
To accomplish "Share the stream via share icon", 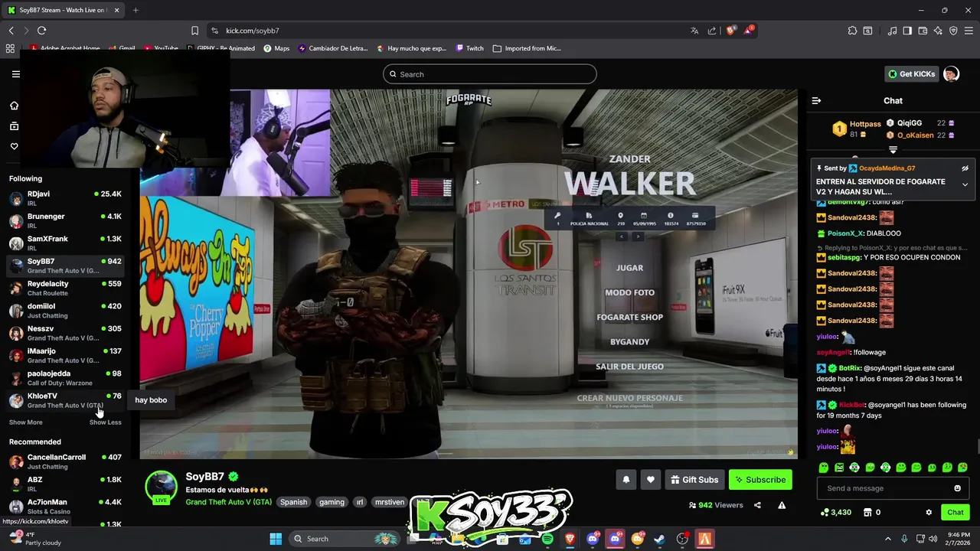I will tap(757, 505).
